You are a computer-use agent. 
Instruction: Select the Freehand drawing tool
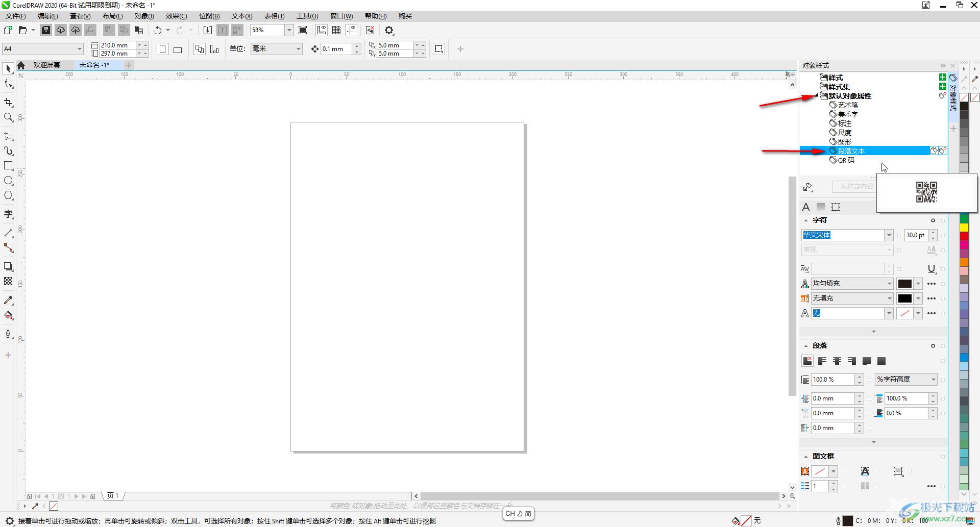8,136
